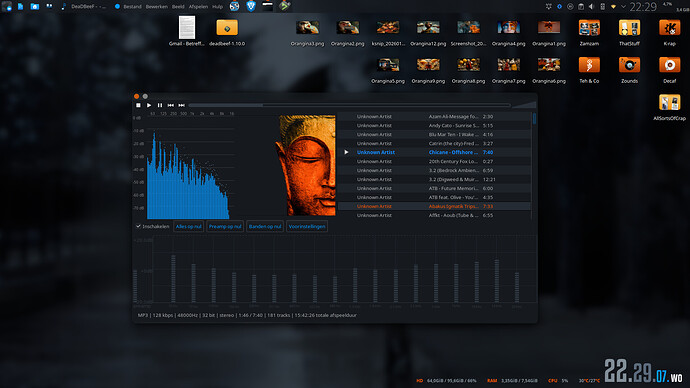Open the volume icon in the system tray
Viewport: 690px width, 388px height.
591,7
